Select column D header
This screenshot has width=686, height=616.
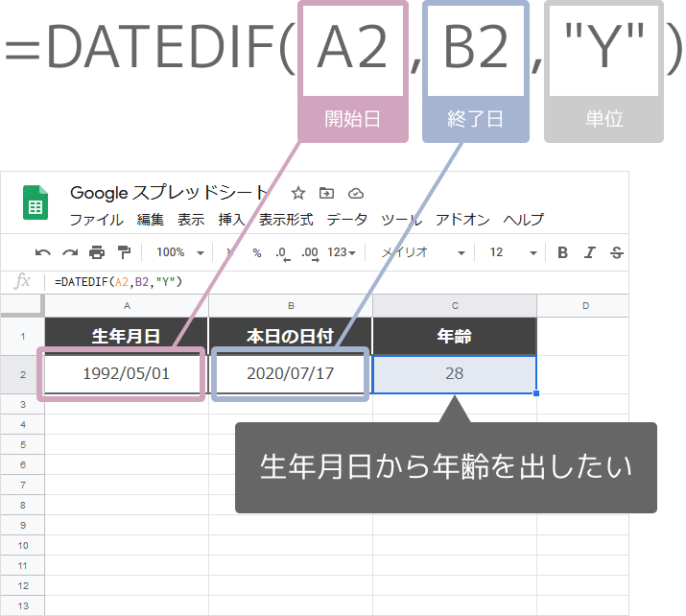[583, 306]
